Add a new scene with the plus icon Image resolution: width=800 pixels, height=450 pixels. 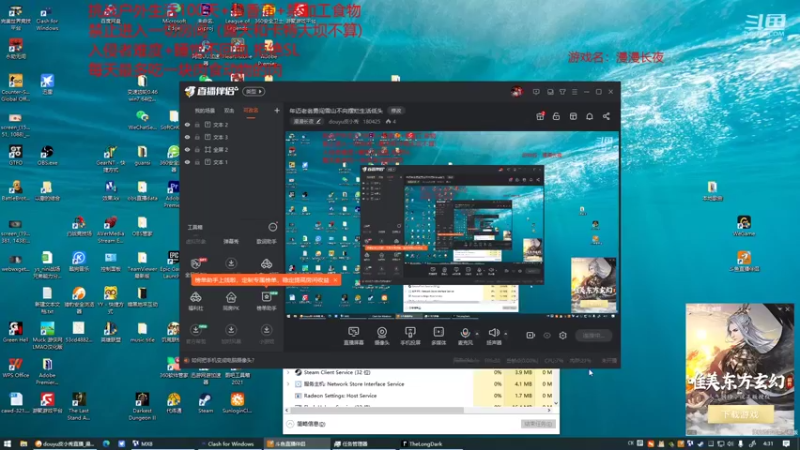click(x=277, y=110)
